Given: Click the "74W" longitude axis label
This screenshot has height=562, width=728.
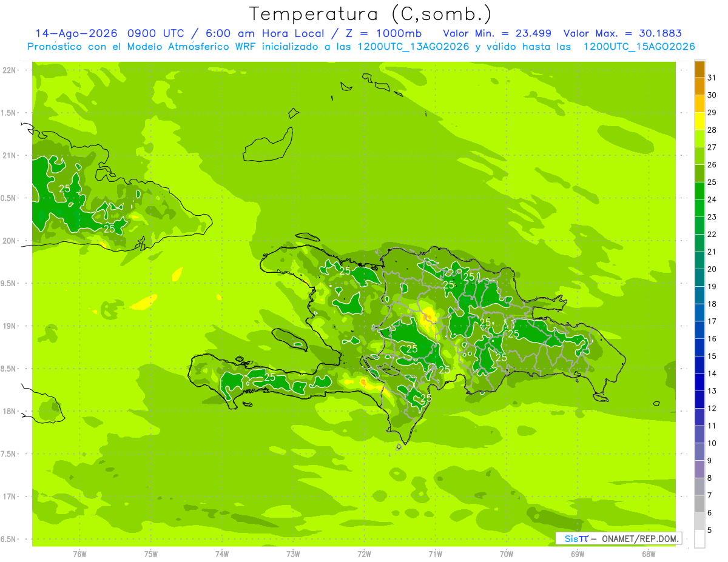Looking at the screenshot, I should [x=222, y=554].
